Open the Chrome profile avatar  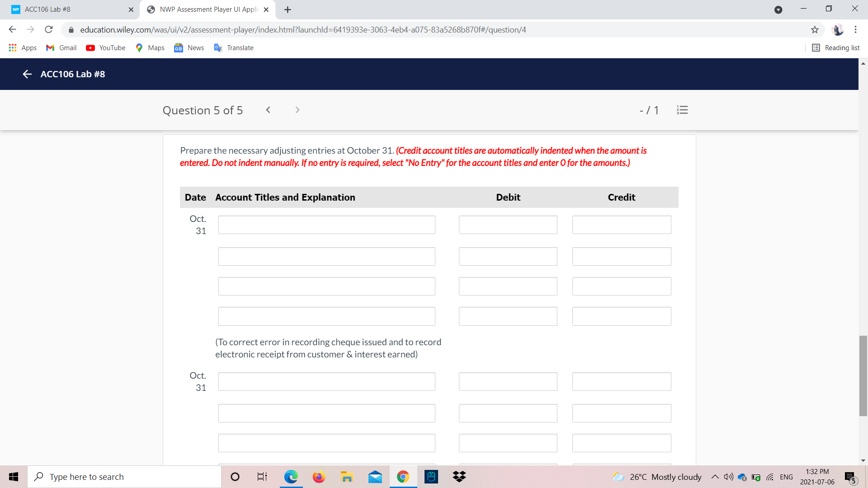pyautogui.click(x=839, y=30)
